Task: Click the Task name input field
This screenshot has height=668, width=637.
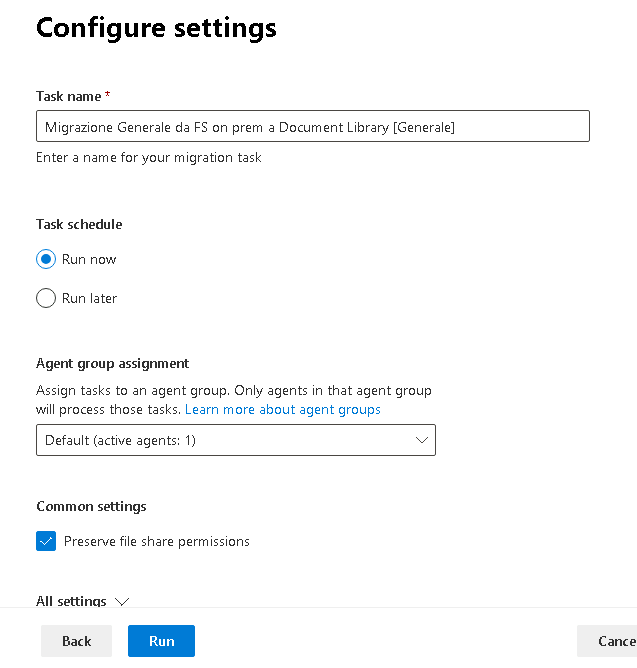Action: tap(313, 126)
